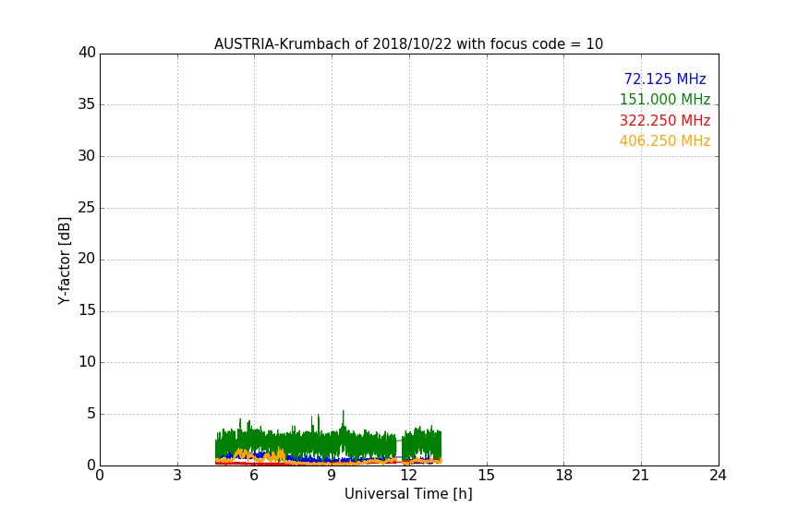The width and height of the screenshot is (798, 532).
Task: Click the y-axis tick value 15
Action: click(87, 310)
